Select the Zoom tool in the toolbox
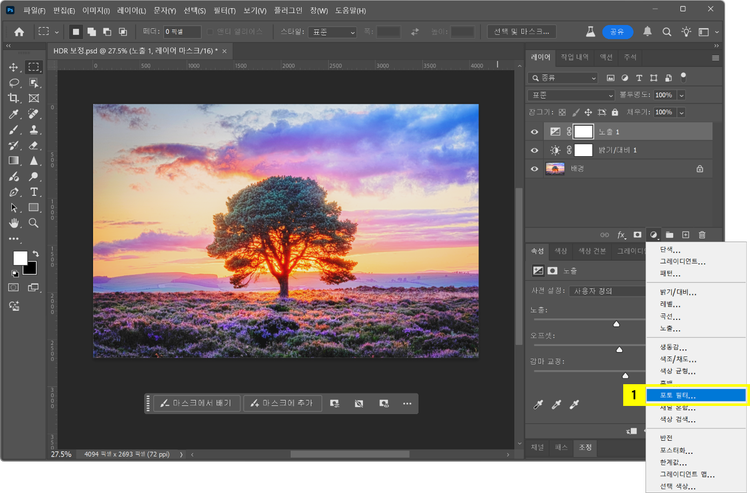The image size is (750, 493). coord(34,222)
